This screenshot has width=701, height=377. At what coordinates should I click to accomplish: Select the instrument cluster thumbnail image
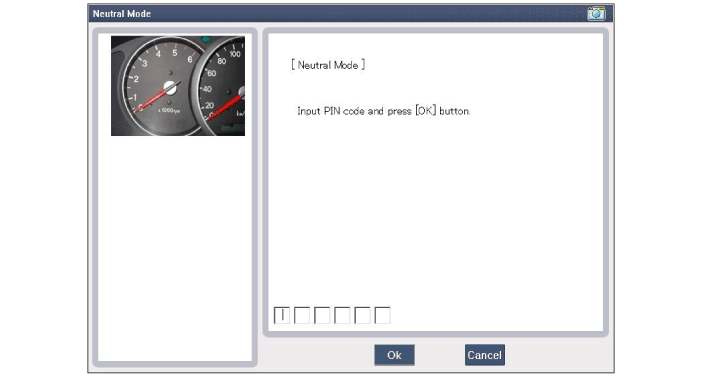(178, 86)
